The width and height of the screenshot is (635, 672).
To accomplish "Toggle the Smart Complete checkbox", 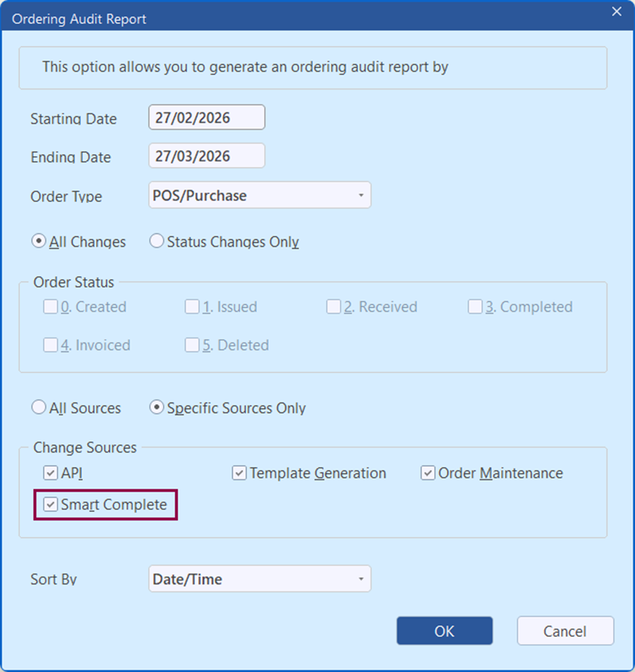I will point(51,504).
